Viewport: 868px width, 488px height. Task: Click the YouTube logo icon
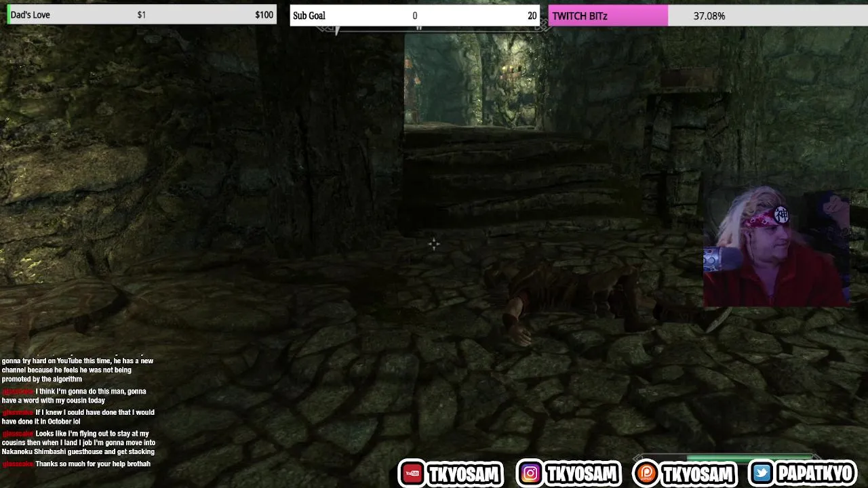point(412,473)
